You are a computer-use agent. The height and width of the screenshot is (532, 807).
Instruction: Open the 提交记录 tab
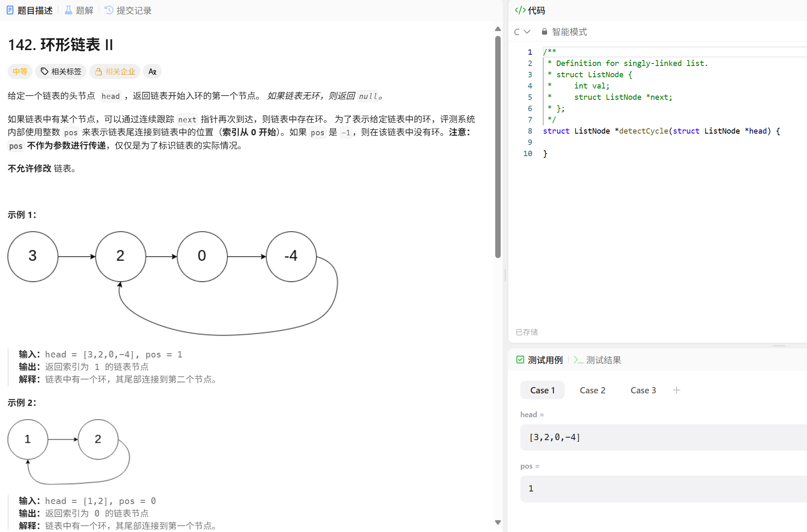[128, 10]
